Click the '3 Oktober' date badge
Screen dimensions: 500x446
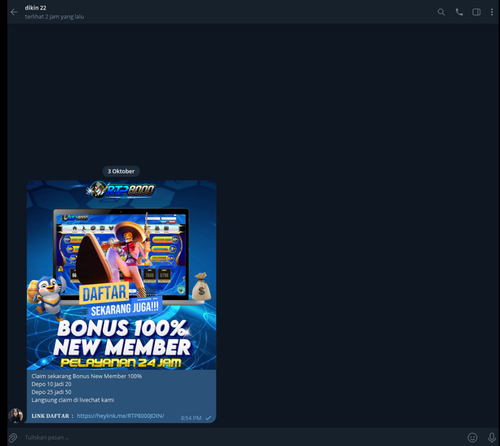point(121,171)
